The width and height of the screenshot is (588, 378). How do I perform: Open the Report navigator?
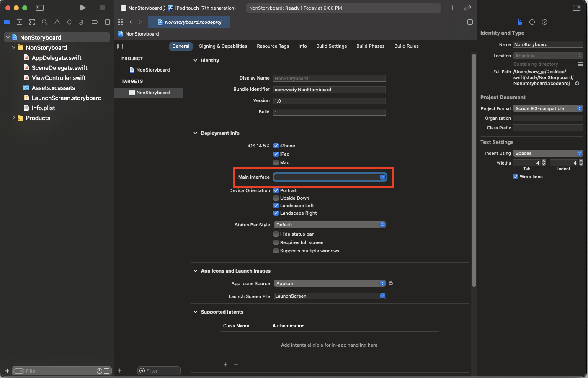click(107, 22)
